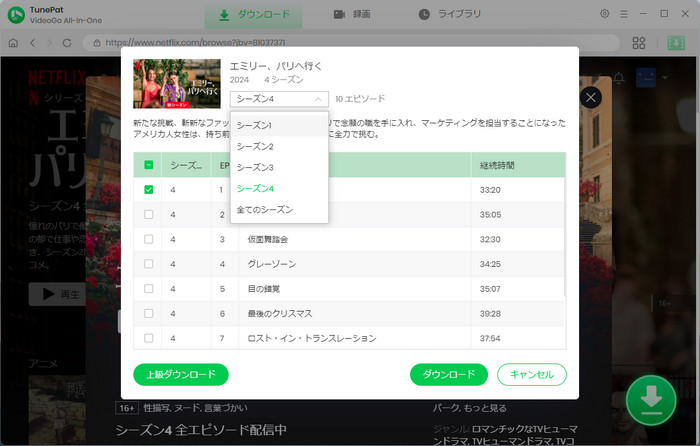
Task: Select シーズン2 from the dropdown list
Action: coord(255,146)
